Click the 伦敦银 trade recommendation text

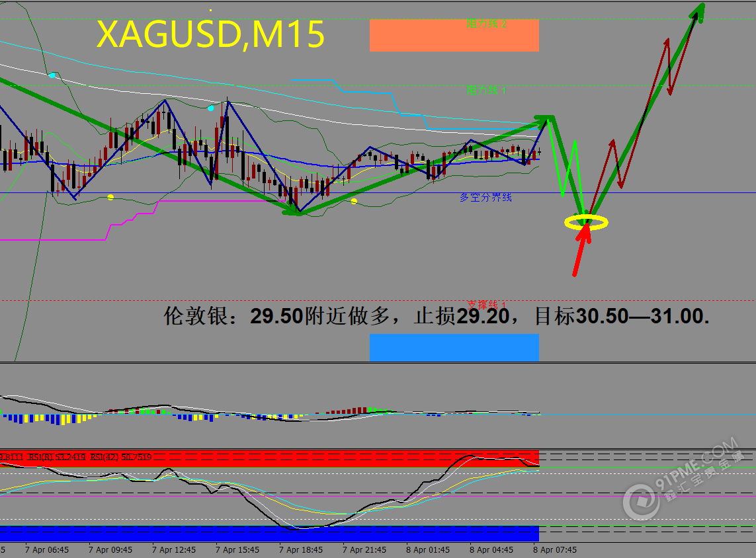click(437, 317)
